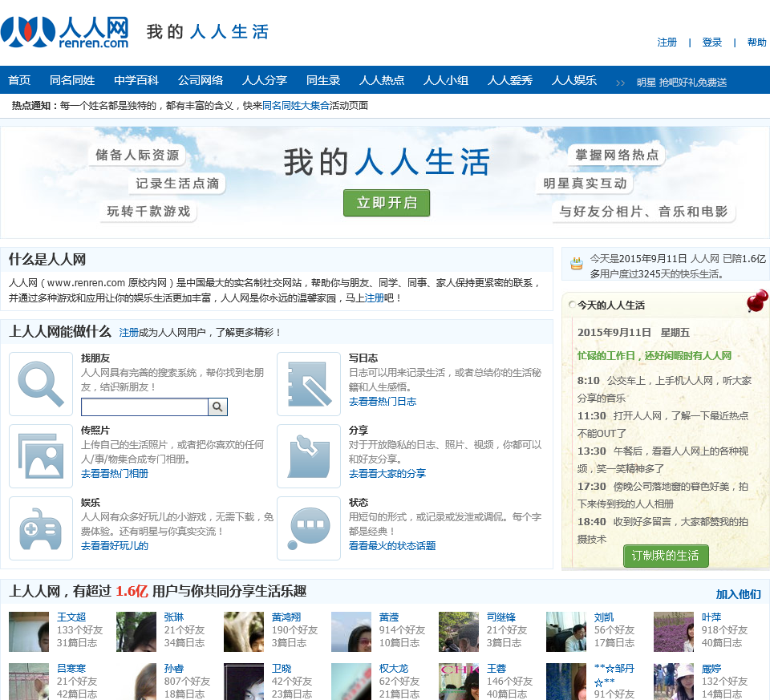This screenshot has height=700, width=770.
Task: Click the 记录生活点滴 banner tag
Action: click(177, 184)
